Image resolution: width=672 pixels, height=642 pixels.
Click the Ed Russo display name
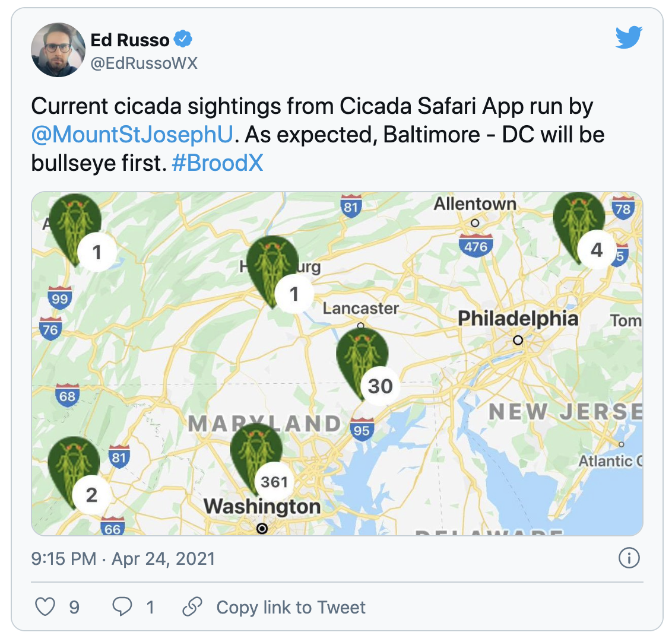pos(130,40)
